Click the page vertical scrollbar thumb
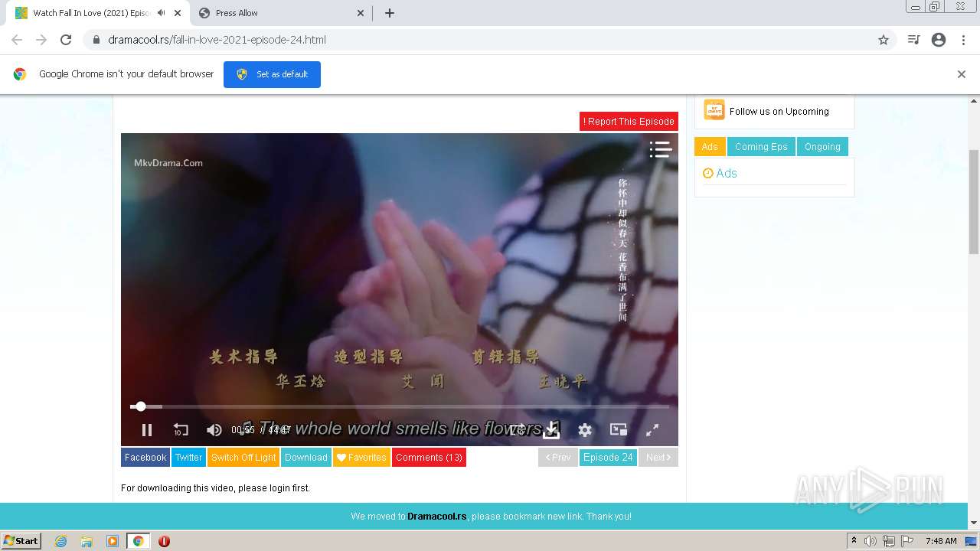The height and width of the screenshot is (551, 980). (974, 202)
